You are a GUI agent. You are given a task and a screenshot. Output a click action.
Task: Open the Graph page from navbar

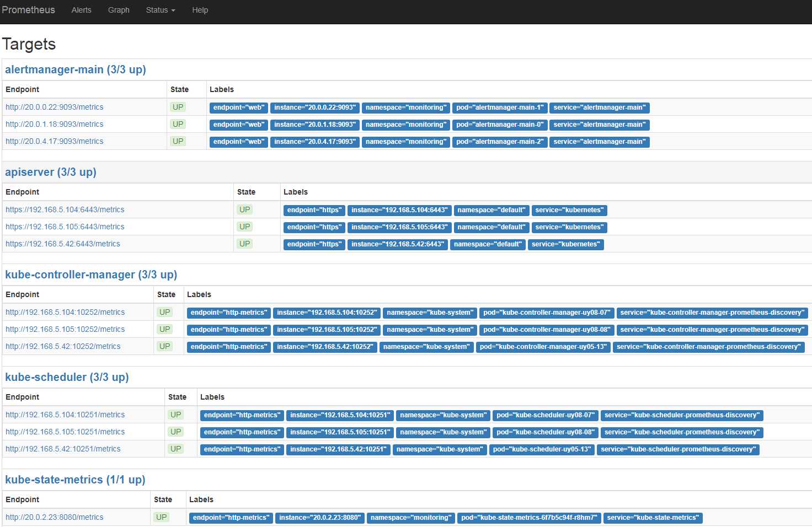(x=119, y=10)
